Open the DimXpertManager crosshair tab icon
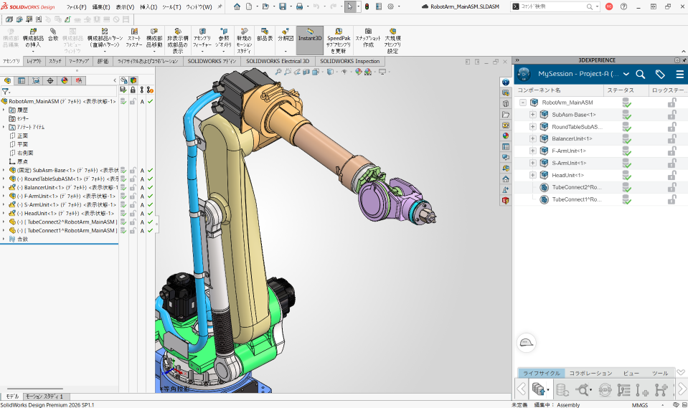Image resolution: width=688 pixels, height=408 pixels. [x=50, y=81]
